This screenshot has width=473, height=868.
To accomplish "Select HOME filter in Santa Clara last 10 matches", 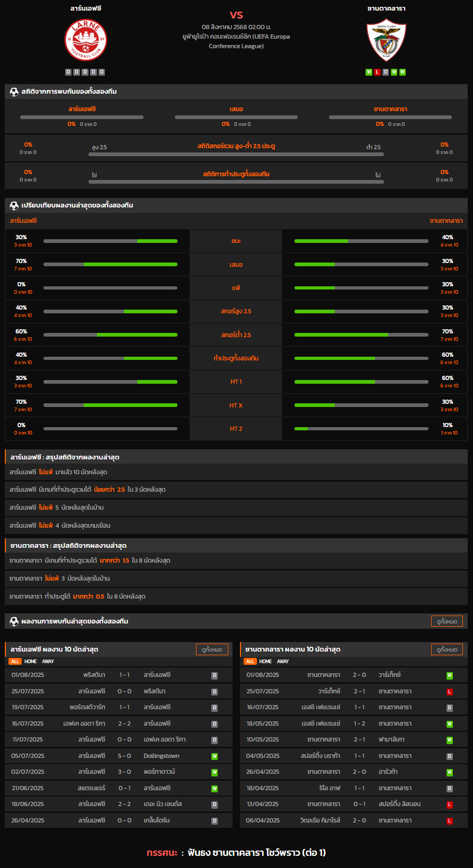I will (265, 662).
